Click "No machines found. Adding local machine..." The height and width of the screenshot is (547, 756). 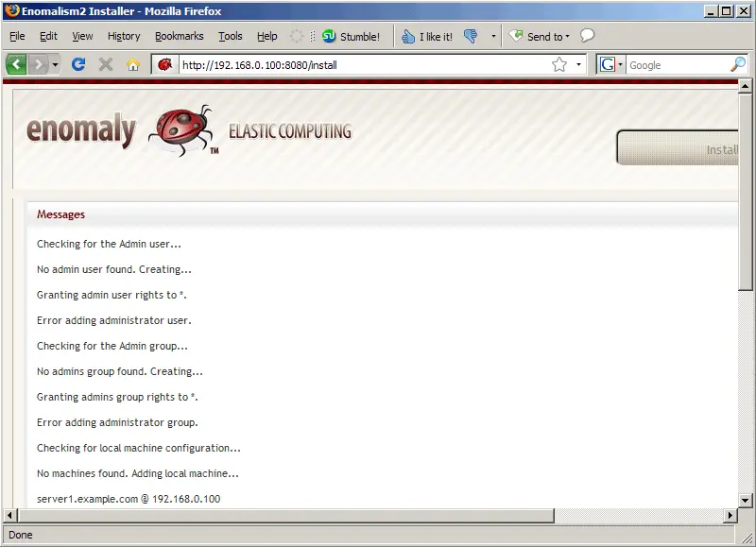point(138,473)
